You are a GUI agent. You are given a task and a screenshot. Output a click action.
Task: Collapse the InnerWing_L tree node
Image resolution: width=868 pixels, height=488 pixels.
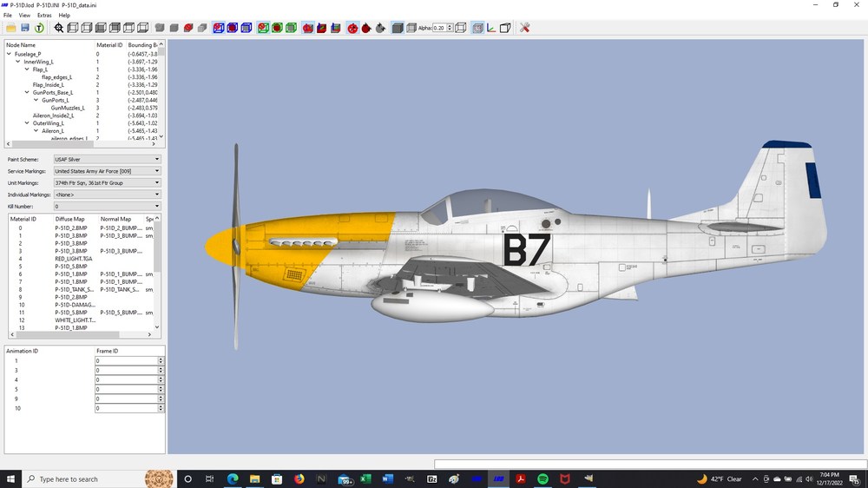click(17, 62)
